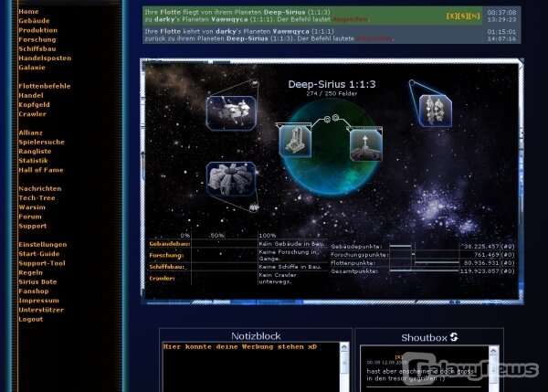Open the Unterstützer page

(41, 310)
